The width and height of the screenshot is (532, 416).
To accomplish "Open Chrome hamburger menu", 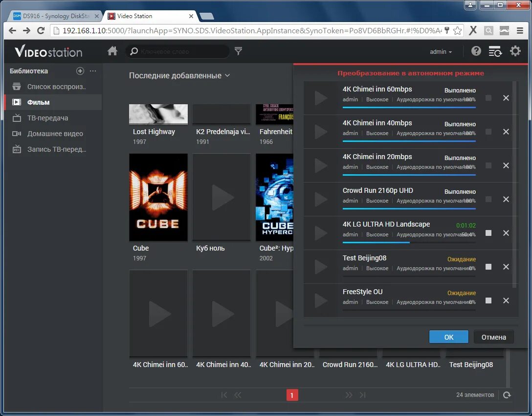I will coord(520,30).
